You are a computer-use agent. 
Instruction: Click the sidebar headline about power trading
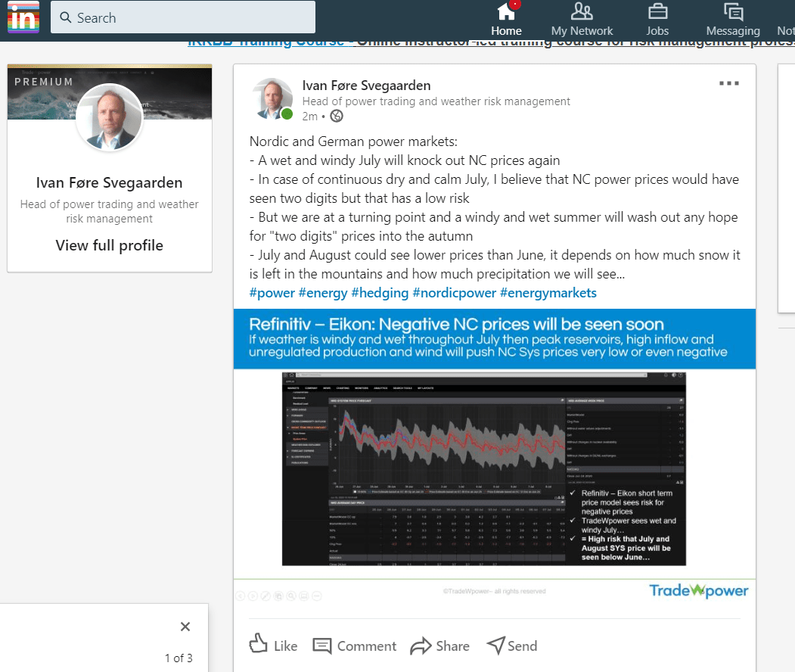(x=110, y=211)
